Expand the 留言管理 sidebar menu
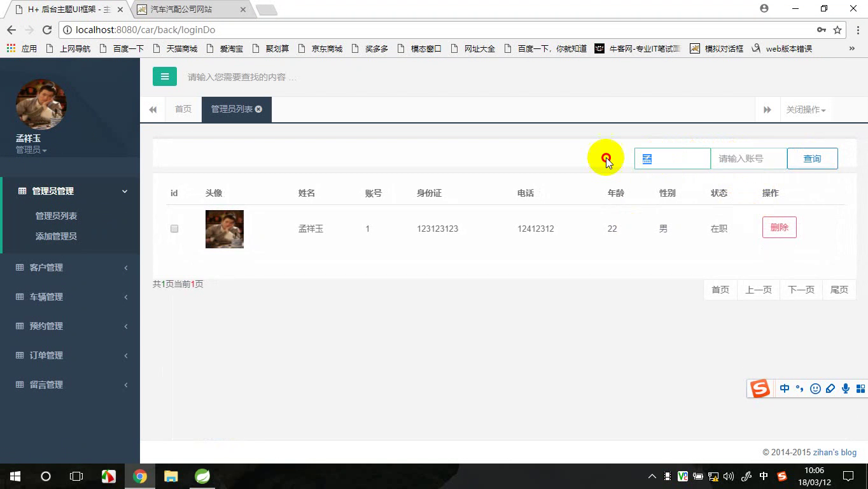 [x=126, y=385]
